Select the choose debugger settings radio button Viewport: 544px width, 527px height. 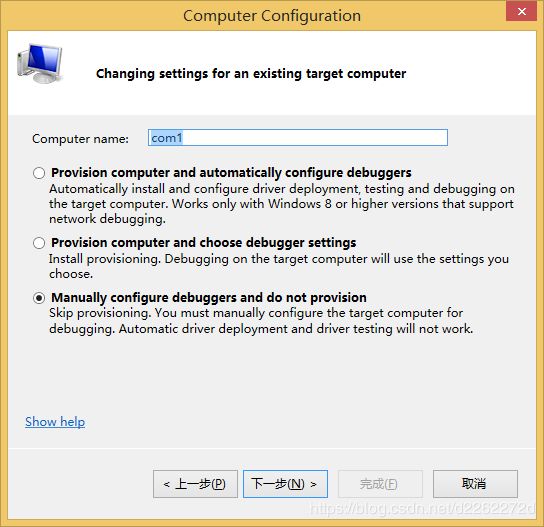39,243
